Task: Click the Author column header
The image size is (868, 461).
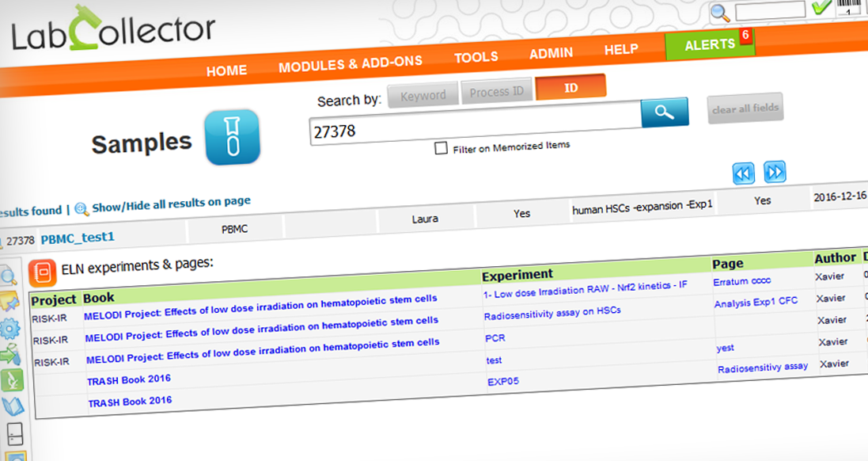Action: pyautogui.click(x=836, y=258)
